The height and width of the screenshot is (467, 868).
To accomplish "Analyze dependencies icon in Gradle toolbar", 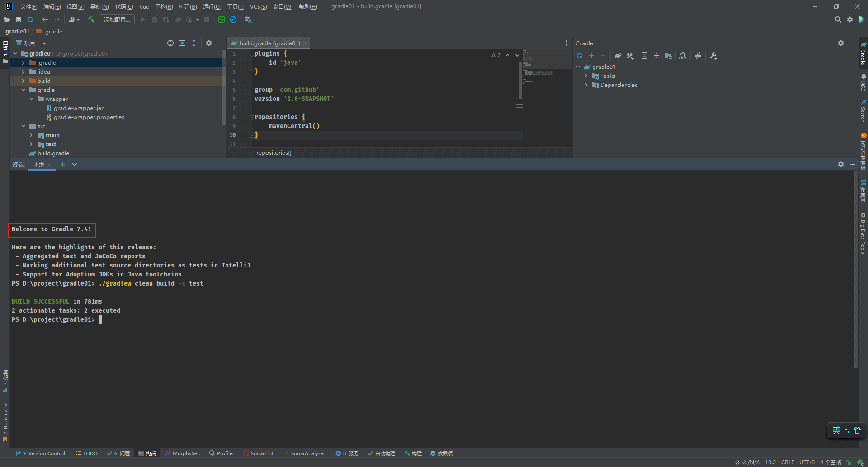I will (x=683, y=56).
